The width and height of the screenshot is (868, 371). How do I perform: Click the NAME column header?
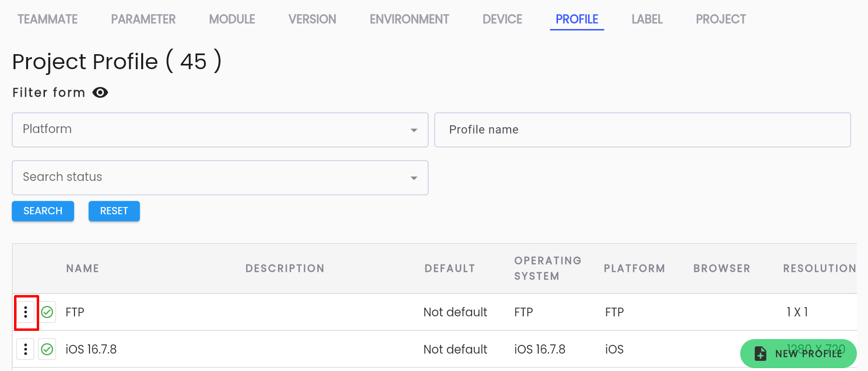pyautogui.click(x=83, y=268)
